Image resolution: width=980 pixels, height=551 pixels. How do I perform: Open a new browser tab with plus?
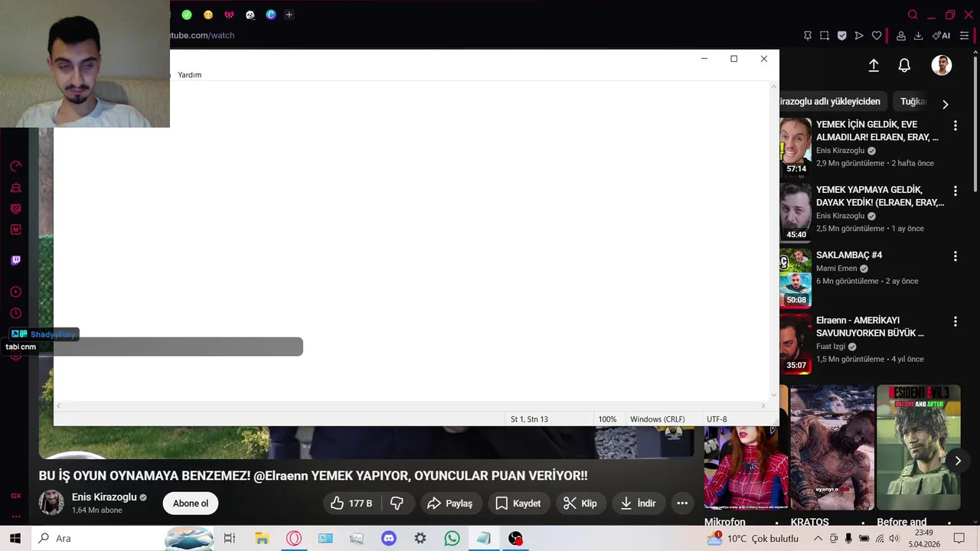click(x=289, y=15)
